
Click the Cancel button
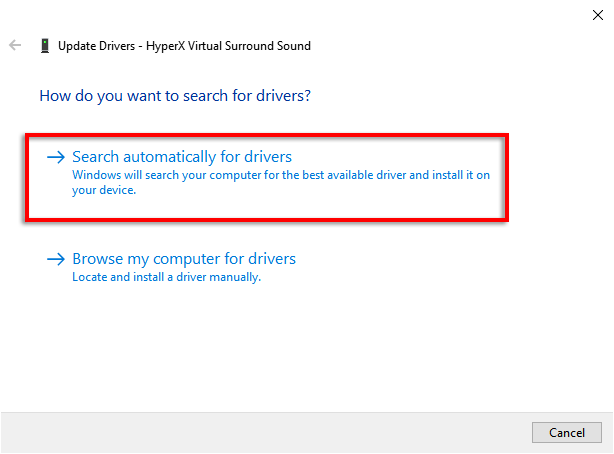tap(567, 432)
